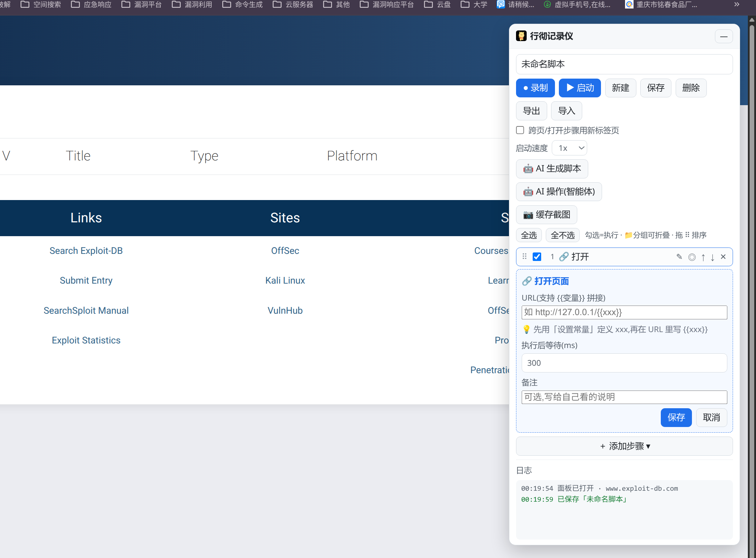
Task: Move step 1 up with arrow
Action: coord(703,257)
